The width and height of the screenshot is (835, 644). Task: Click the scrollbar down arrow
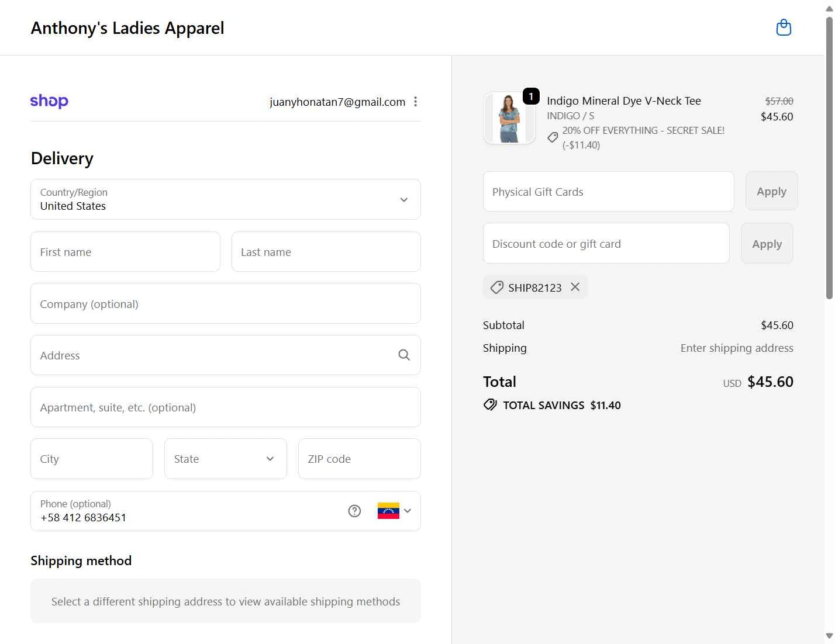pyautogui.click(x=829, y=636)
